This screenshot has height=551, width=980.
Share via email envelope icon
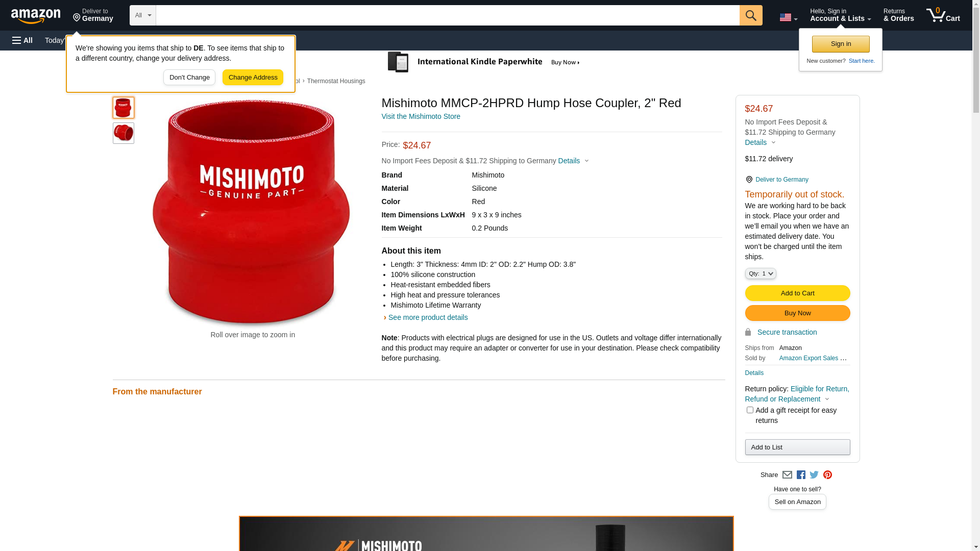click(787, 475)
